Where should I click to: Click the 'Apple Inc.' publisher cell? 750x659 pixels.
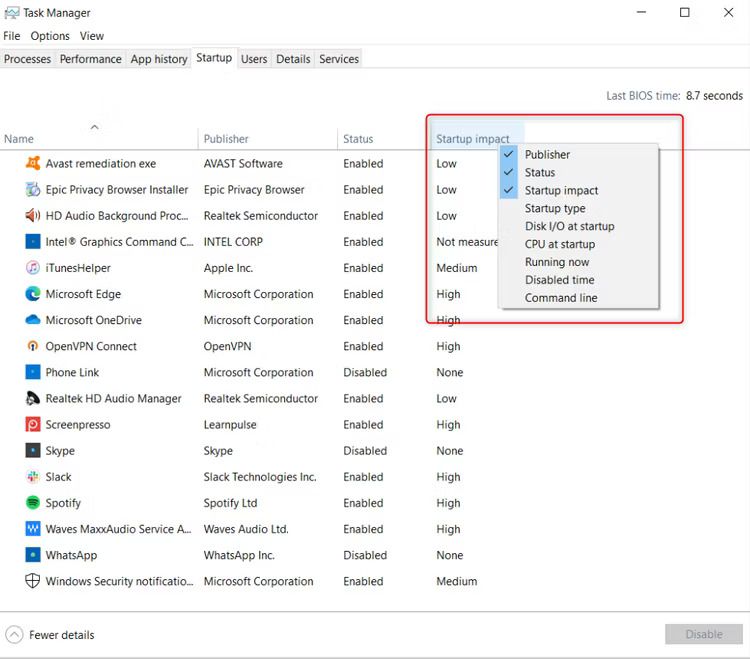pyautogui.click(x=228, y=268)
